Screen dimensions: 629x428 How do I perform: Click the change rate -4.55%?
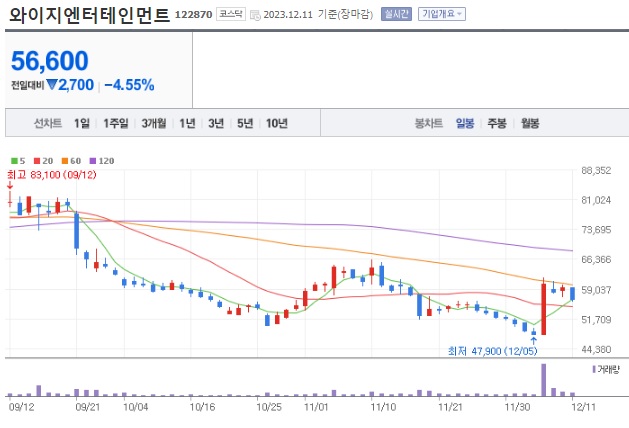pos(129,85)
